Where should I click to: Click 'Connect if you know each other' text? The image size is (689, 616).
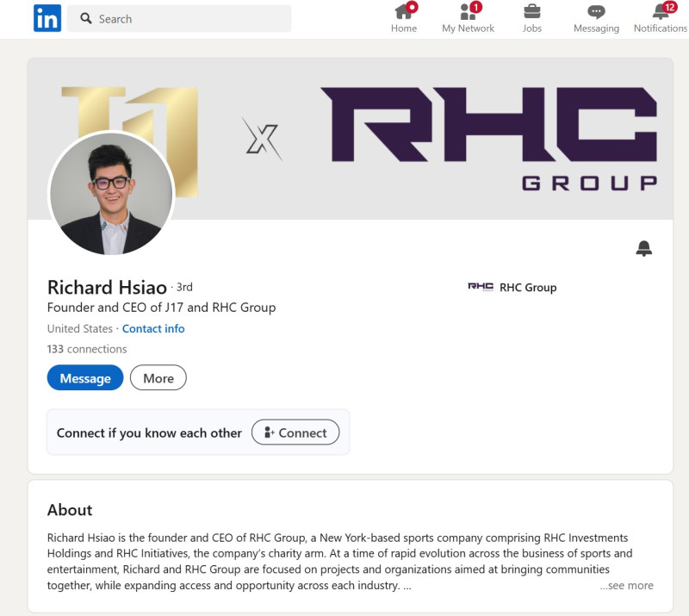[x=149, y=433]
